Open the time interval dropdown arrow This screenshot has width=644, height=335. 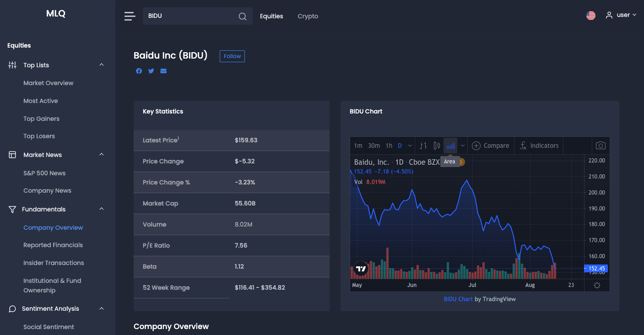point(410,146)
